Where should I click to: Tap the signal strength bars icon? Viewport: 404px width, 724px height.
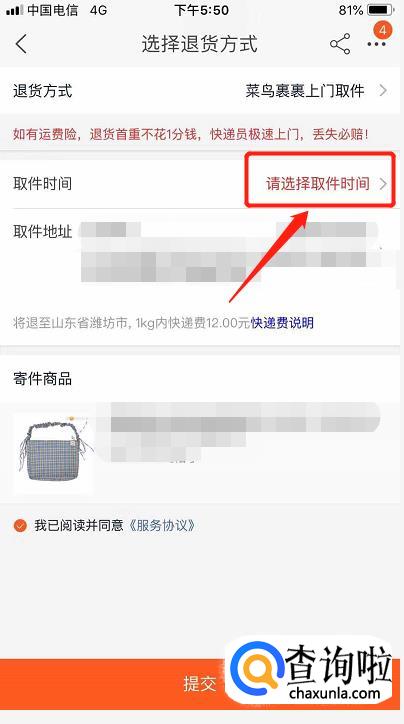click(14, 10)
